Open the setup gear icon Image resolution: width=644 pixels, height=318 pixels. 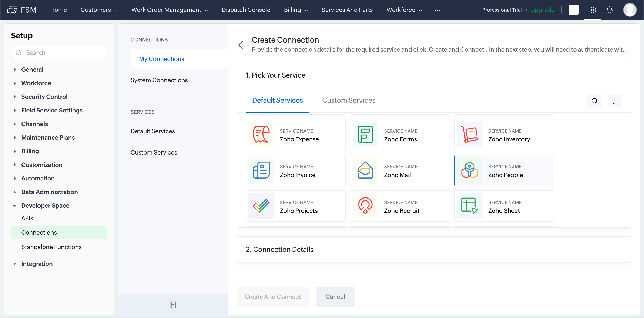click(x=592, y=10)
